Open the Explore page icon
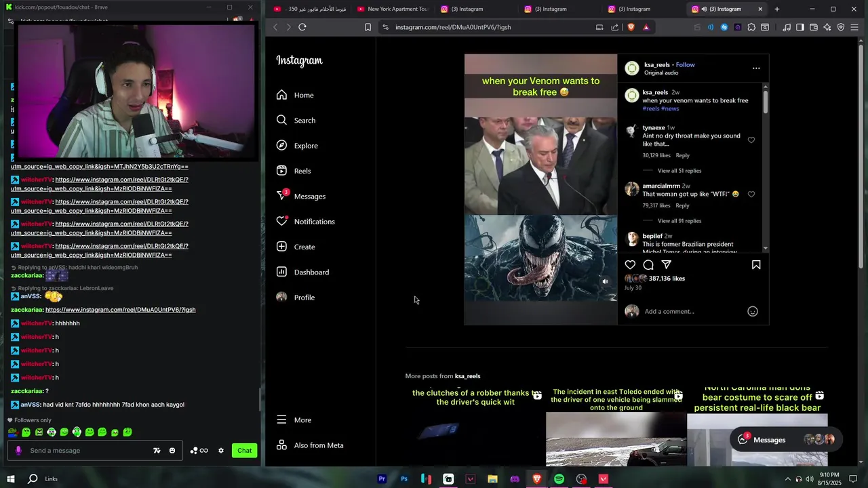Viewport: 868px width, 488px height. coord(281,146)
